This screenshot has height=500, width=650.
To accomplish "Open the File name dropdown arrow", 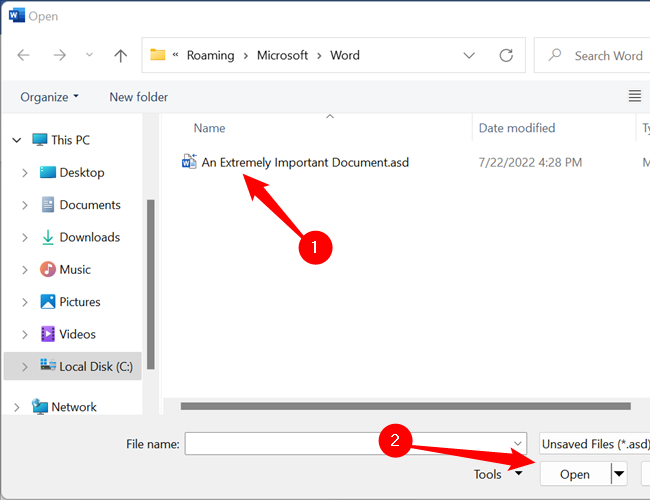I will 518,444.
